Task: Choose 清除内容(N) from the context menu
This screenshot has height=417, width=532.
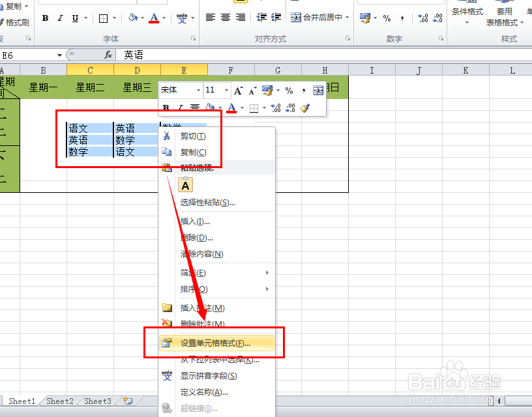Action: click(217, 254)
